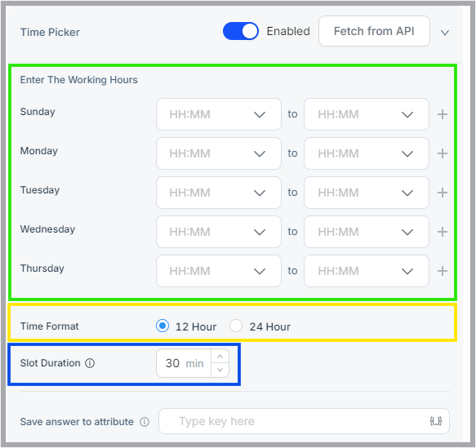
Task: Click the Type key here input field
Action: point(304,421)
